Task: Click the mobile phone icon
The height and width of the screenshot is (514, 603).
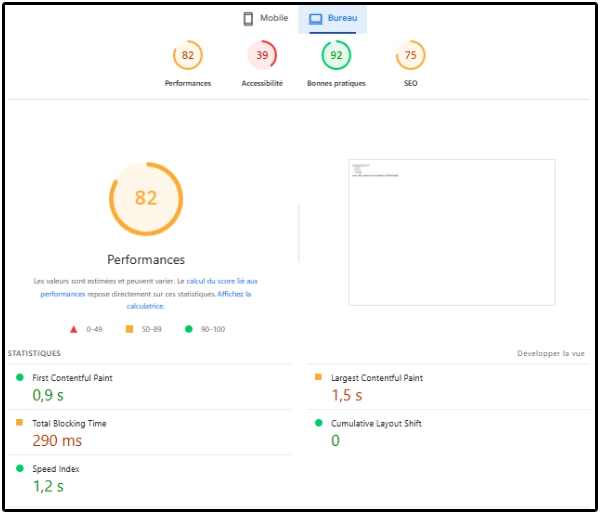Action: [x=248, y=18]
